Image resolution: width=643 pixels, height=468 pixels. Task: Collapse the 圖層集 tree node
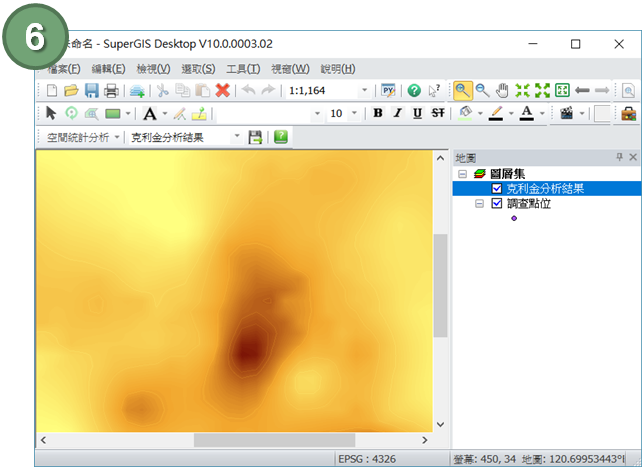pos(463,174)
